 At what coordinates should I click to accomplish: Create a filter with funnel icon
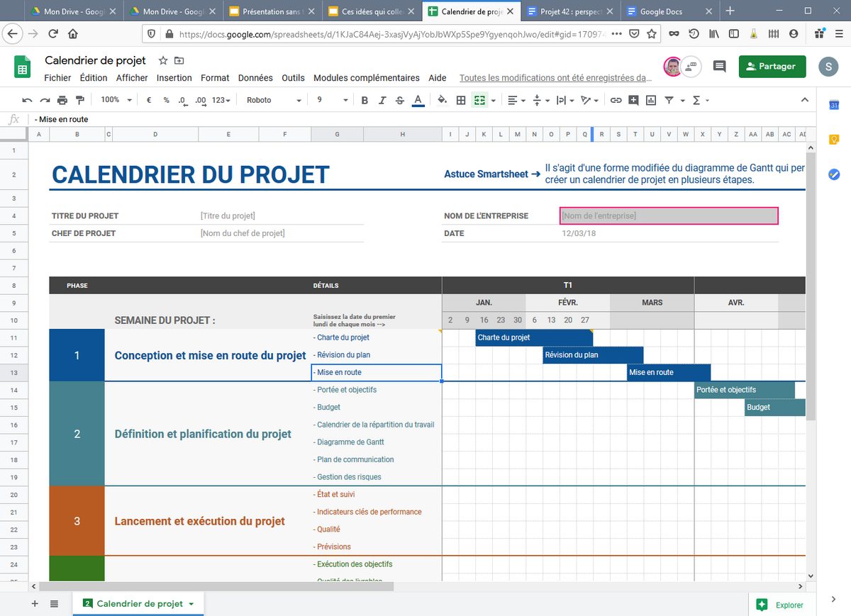pos(669,100)
